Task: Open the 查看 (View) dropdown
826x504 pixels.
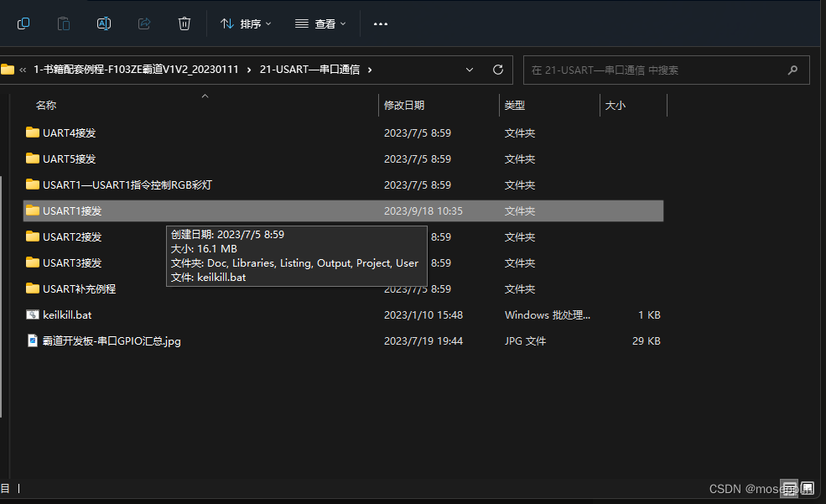Action: pos(321,23)
